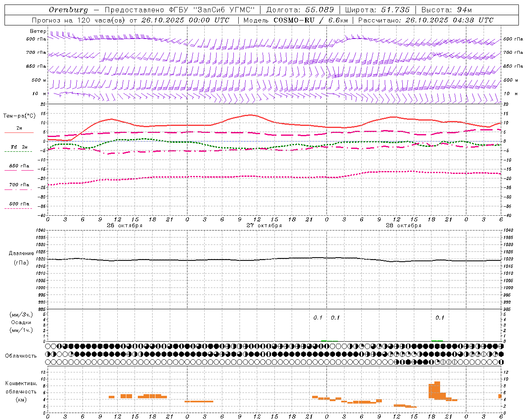This screenshot has width=525, height=420.
Task: Click the '(км)' convective cloud unit label
Action: [21, 399]
